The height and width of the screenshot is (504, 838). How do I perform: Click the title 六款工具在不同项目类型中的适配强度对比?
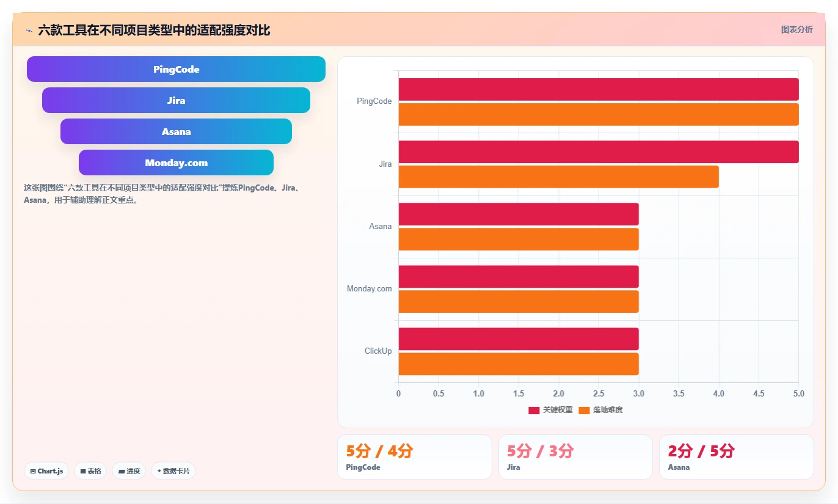coord(154,30)
